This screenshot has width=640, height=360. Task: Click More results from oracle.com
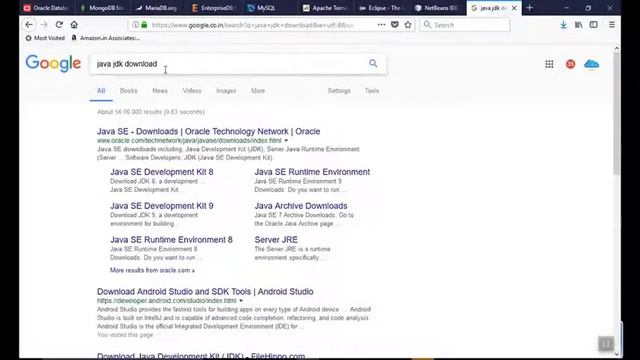152,270
